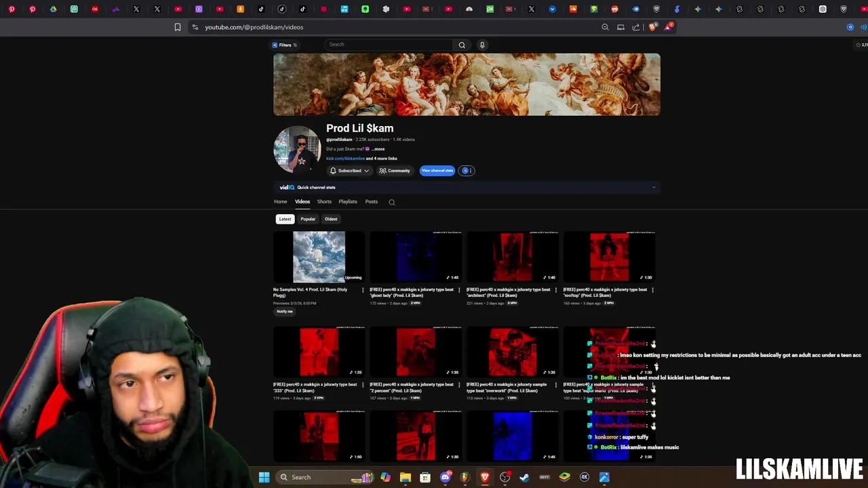
Task: Open "overworld" red thumbnail
Action: (x=512, y=352)
